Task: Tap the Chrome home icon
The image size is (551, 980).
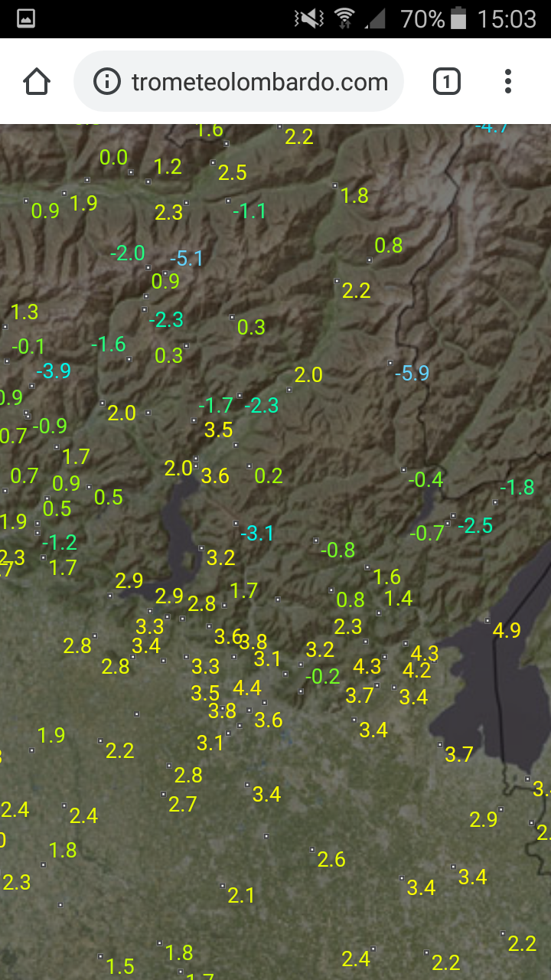Action: [37, 81]
